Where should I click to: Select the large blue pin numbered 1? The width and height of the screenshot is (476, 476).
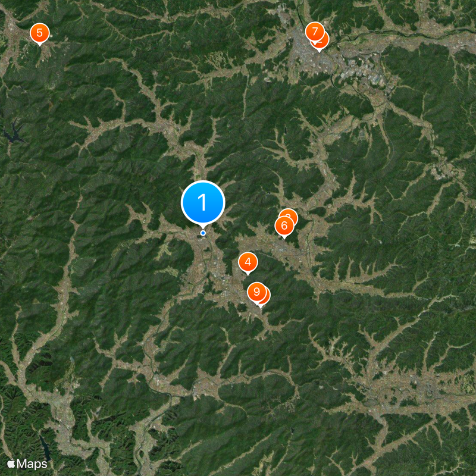click(x=203, y=202)
